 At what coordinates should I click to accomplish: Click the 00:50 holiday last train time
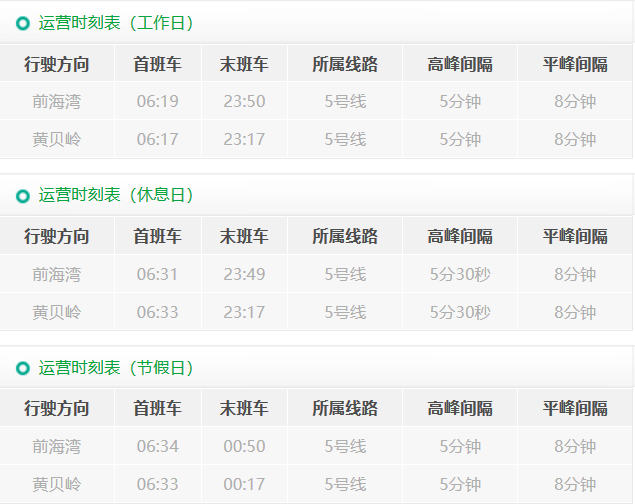point(244,446)
